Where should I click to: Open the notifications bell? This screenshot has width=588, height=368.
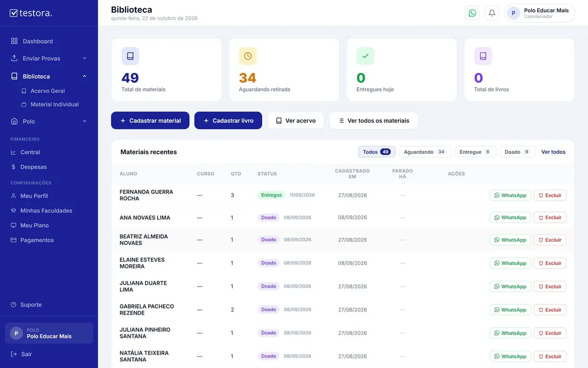pyautogui.click(x=491, y=13)
